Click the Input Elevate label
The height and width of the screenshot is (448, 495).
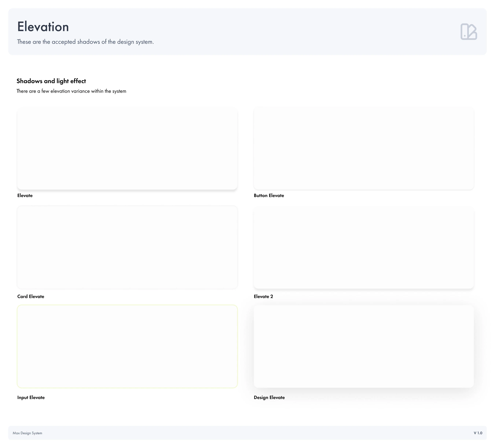pos(31,397)
